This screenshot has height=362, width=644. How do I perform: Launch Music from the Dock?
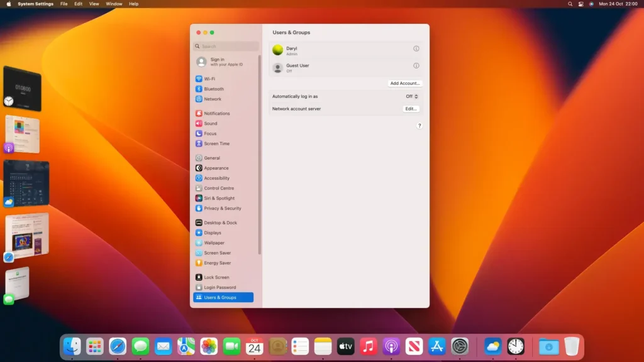[368, 346]
